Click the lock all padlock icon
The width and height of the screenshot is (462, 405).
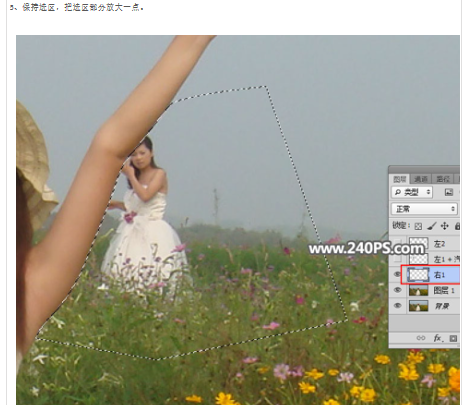pyautogui.click(x=457, y=226)
